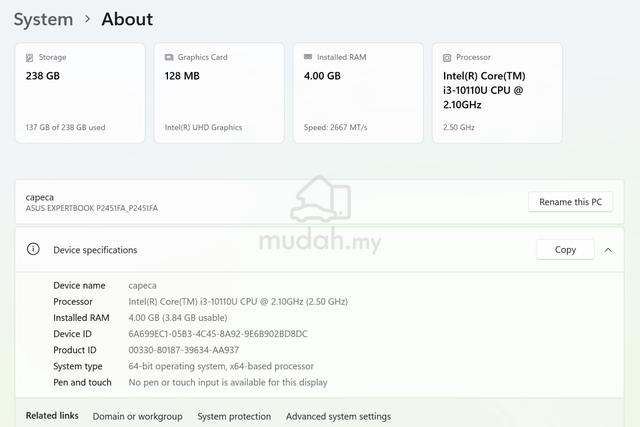Click the Installed RAM card icon

point(308,57)
